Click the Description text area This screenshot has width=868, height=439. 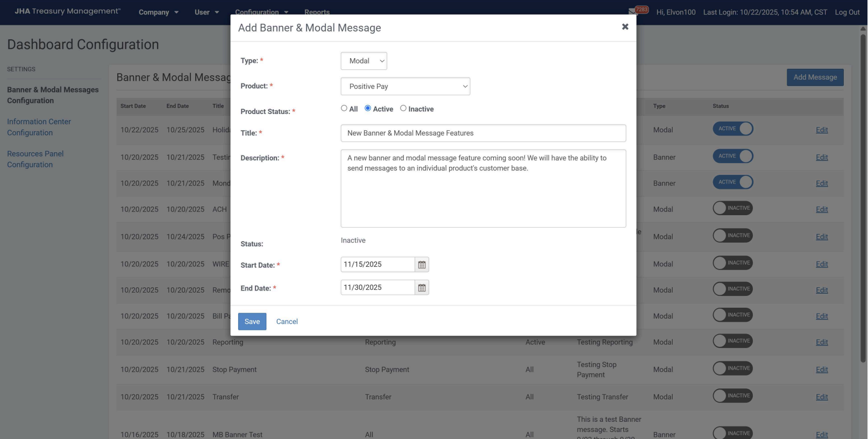click(x=483, y=188)
